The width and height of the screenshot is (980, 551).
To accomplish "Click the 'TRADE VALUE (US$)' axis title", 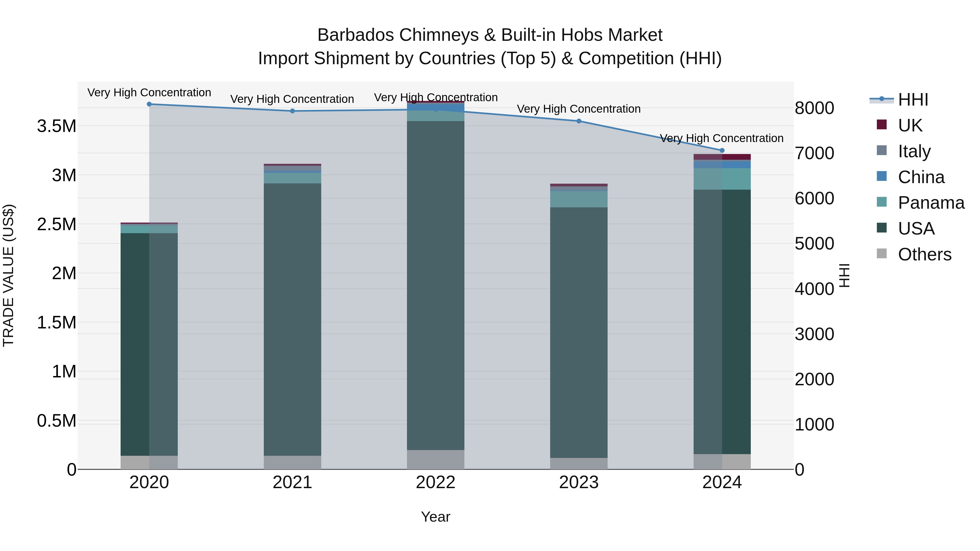I will point(8,275).
